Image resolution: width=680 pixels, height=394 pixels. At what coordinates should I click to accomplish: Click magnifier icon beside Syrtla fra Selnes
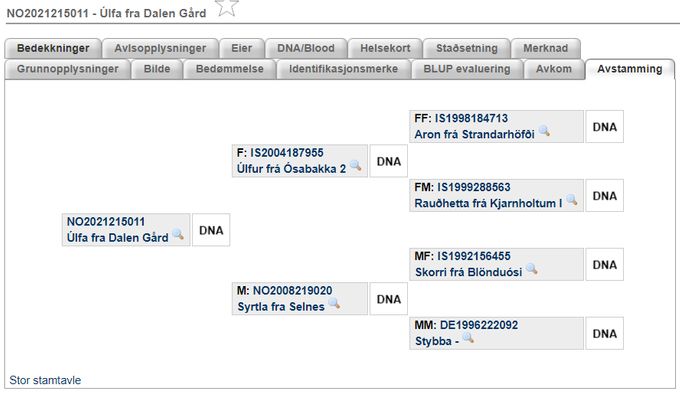point(334,303)
